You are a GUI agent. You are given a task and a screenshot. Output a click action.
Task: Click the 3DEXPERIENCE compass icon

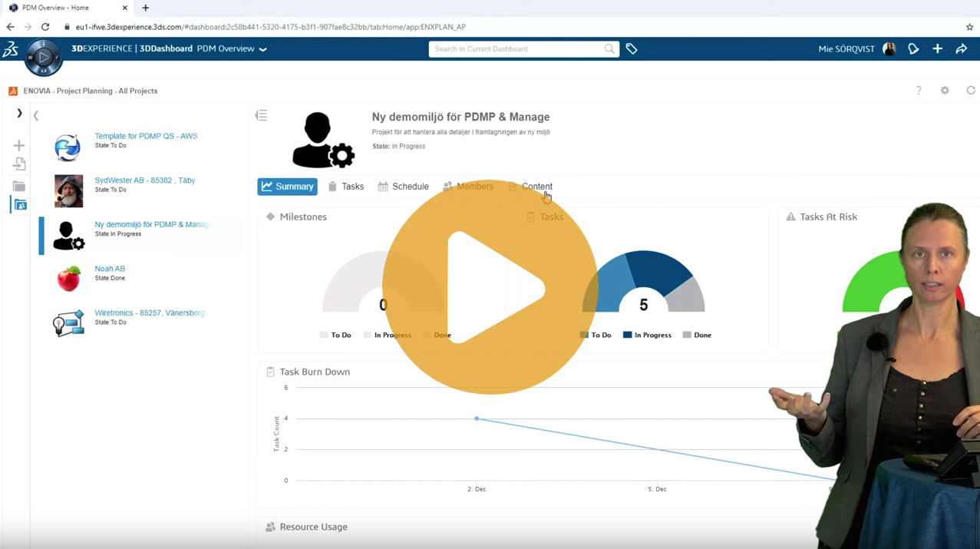43,58
